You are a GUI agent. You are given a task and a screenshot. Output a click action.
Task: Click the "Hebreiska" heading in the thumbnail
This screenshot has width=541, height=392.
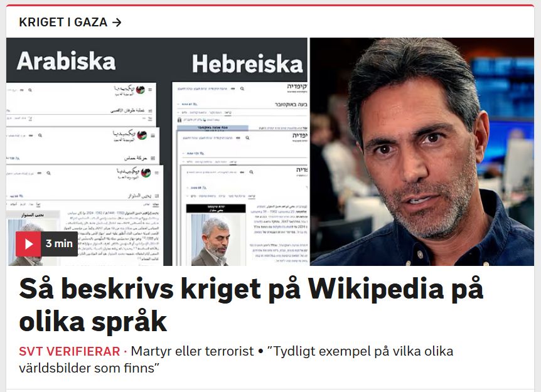pos(247,64)
